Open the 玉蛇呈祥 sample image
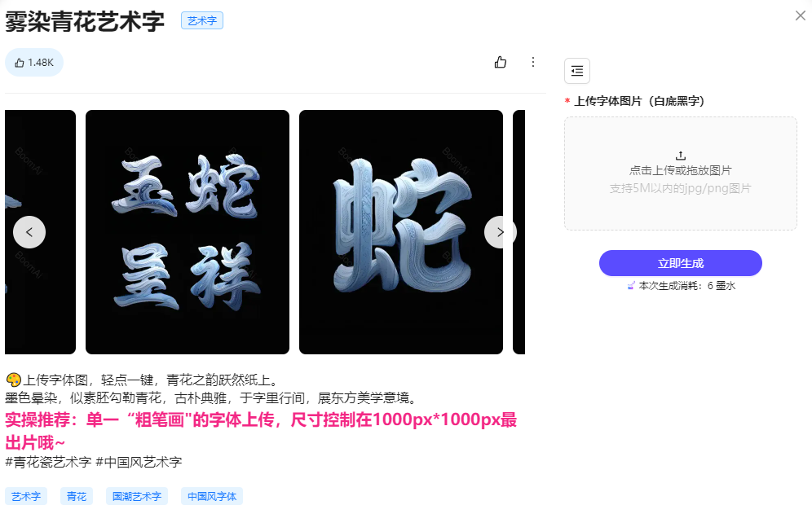This screenshot has height=527, width=812. click(188, 232)
